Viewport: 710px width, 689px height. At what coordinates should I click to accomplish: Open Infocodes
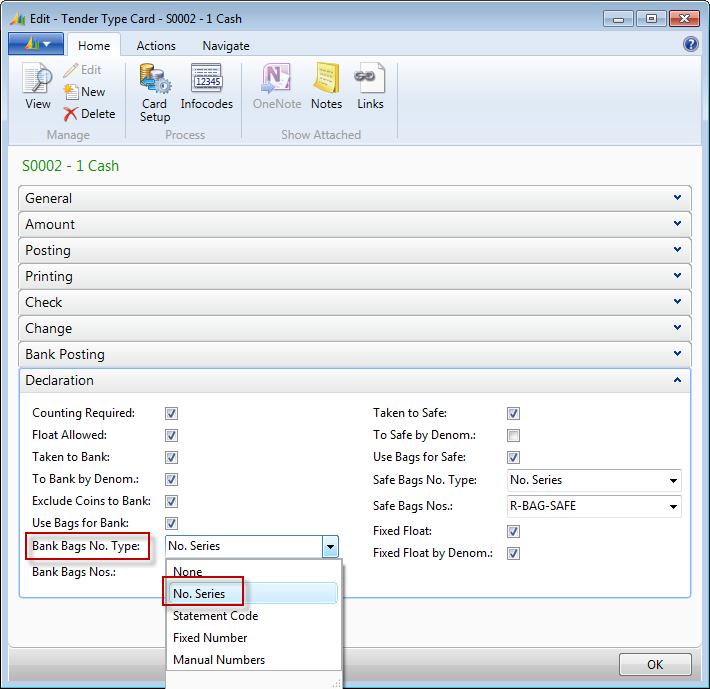206,86
